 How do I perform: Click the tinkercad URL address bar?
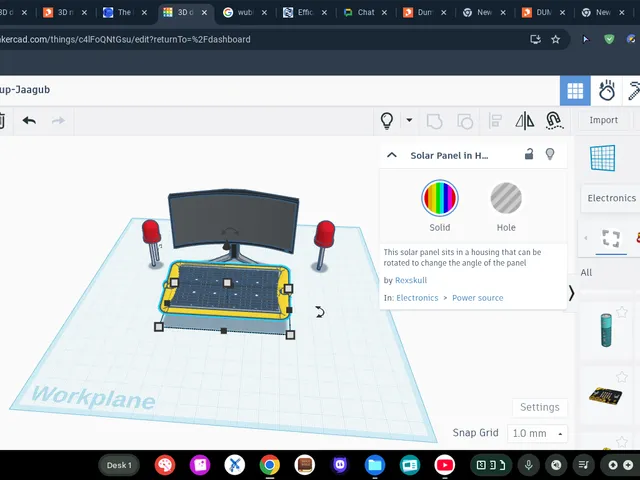pyautogui.click(x=261, y=40)
